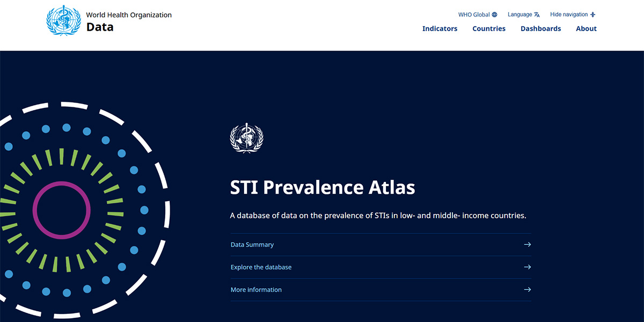Open the About menu
644x322 pixels.
point(586,29)
